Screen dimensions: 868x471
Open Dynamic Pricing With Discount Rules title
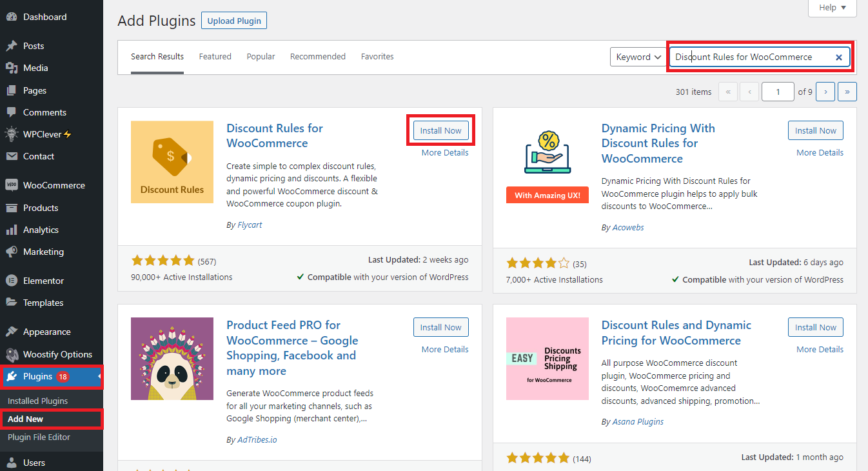658,143
